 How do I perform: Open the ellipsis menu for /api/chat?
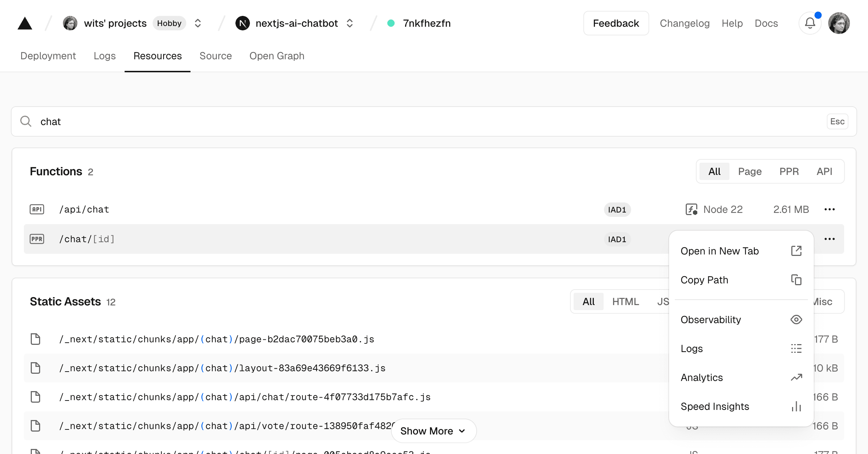(830, 209)
